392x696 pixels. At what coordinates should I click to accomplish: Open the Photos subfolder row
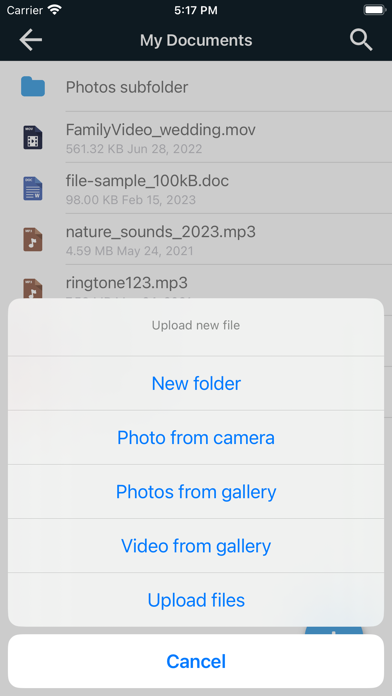click(x=196, y=87)
